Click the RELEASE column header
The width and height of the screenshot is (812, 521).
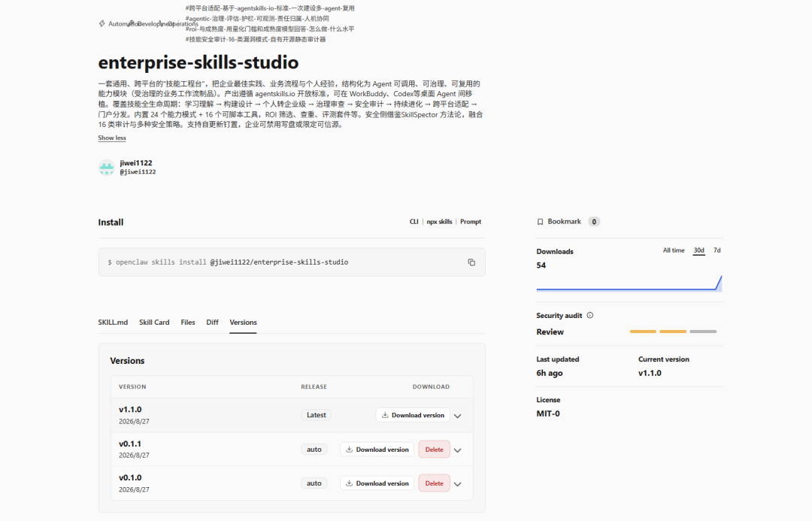[x=314, y=387]
